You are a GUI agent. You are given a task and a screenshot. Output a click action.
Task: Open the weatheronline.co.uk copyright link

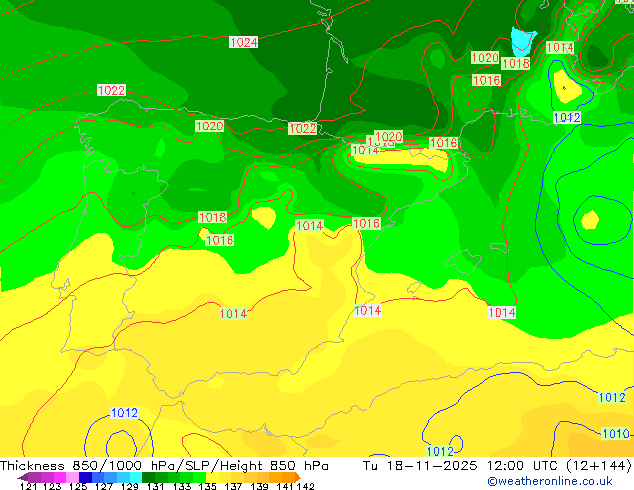(550, 481)
